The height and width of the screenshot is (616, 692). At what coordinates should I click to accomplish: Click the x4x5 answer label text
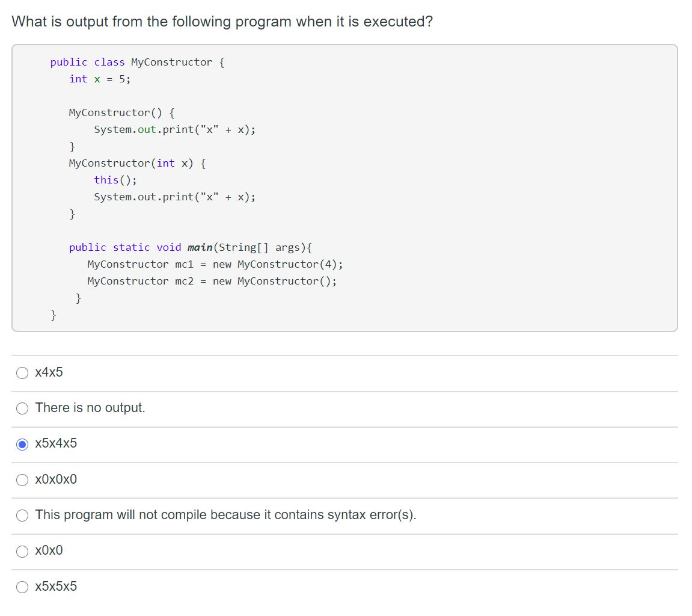[50, 372]
